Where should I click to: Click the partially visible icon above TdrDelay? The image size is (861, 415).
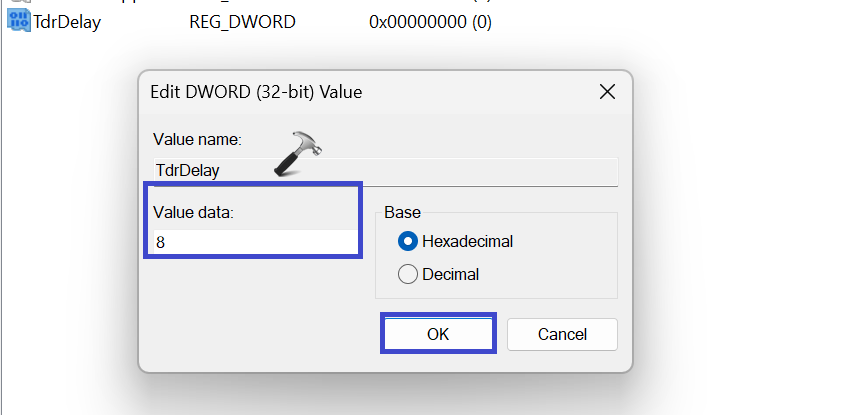(x=18, y=2)
